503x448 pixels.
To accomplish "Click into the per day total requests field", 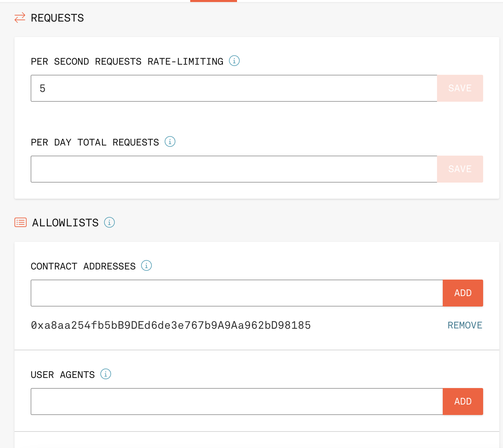I will [234, 169].
